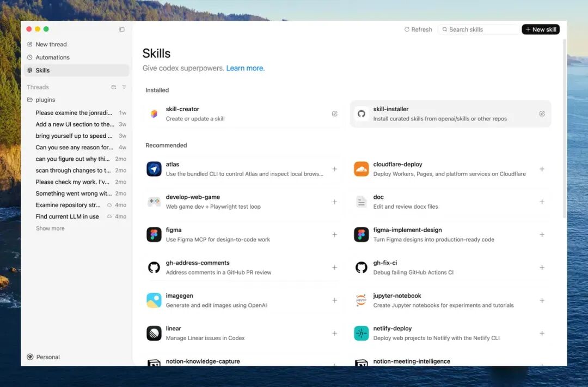Click the new folder icon beside Threads

pos(114,87)
